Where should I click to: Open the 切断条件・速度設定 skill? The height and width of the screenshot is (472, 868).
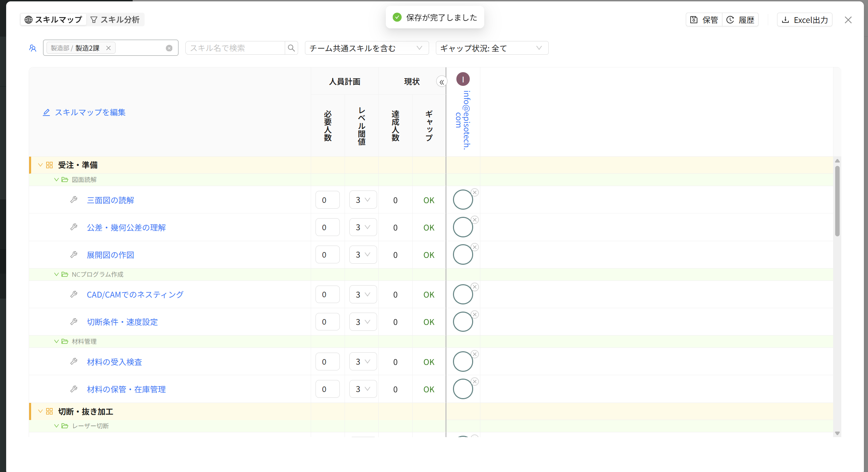(122, 322)
